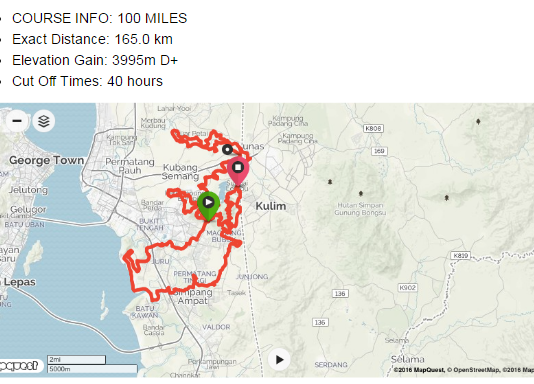
Task: Click the Selama town label
Action: (x=408, y=359)
